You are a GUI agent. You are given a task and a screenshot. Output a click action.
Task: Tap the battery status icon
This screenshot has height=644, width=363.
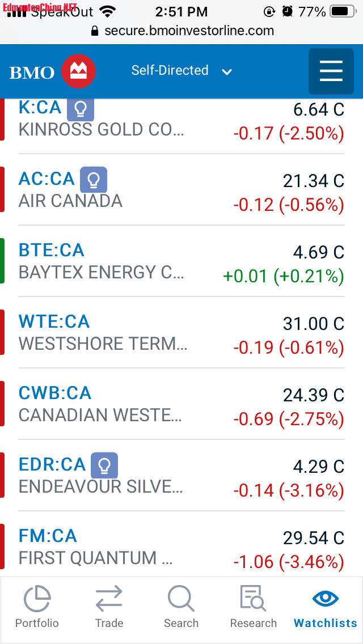pos(342,11)
